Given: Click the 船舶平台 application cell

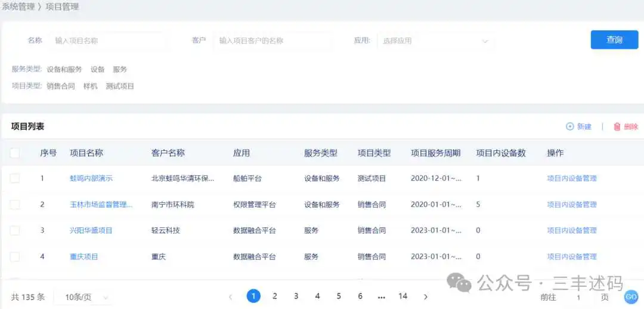Looking at the screenshot, I should pyautogui.click(x=247, y=178).
